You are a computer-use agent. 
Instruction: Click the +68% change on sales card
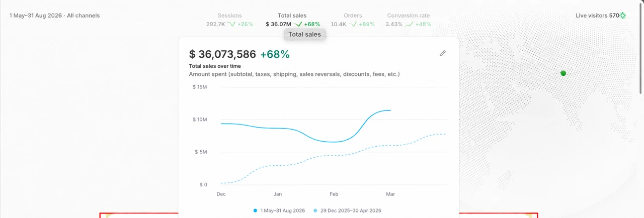[x=275, y=54]
